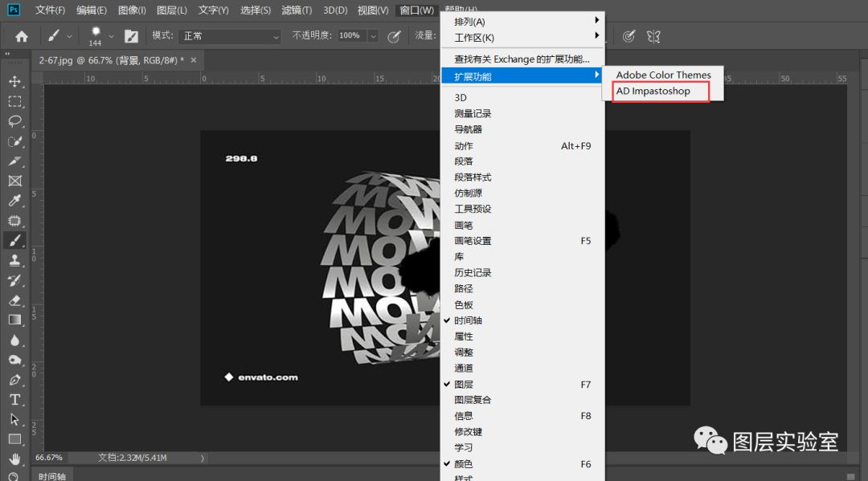
Task: Select the Pen tool
Action: tap(15, 380)
